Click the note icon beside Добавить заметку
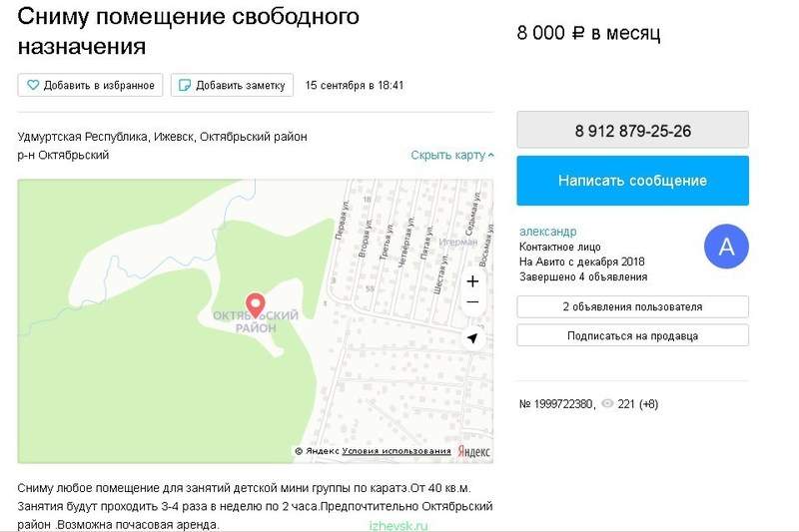Image resolution: width=799 pixels, height=532 pixels. pyautogui.click(x=185, y=85)
